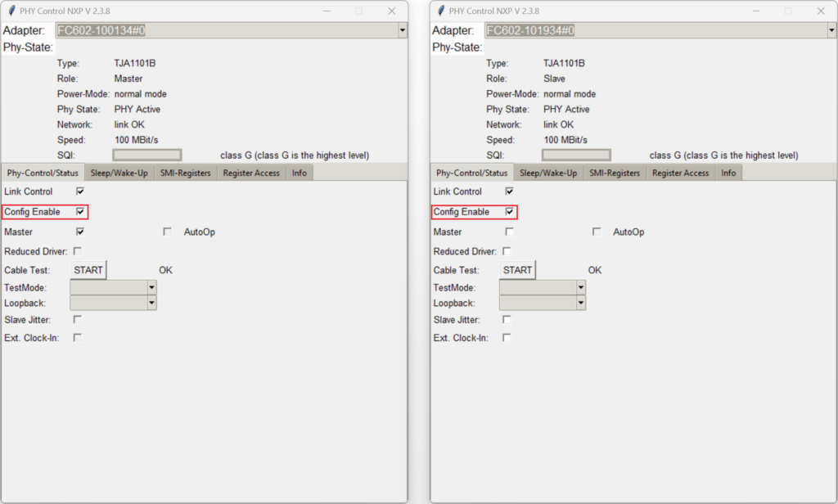Viewport: 838px width, 504px height.
Task: Check Master checkbox in the right window
Action: [x=509, y=232]
